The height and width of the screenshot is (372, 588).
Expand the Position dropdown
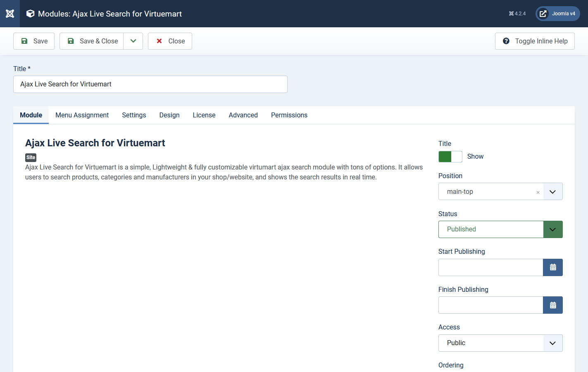point(553,192)
